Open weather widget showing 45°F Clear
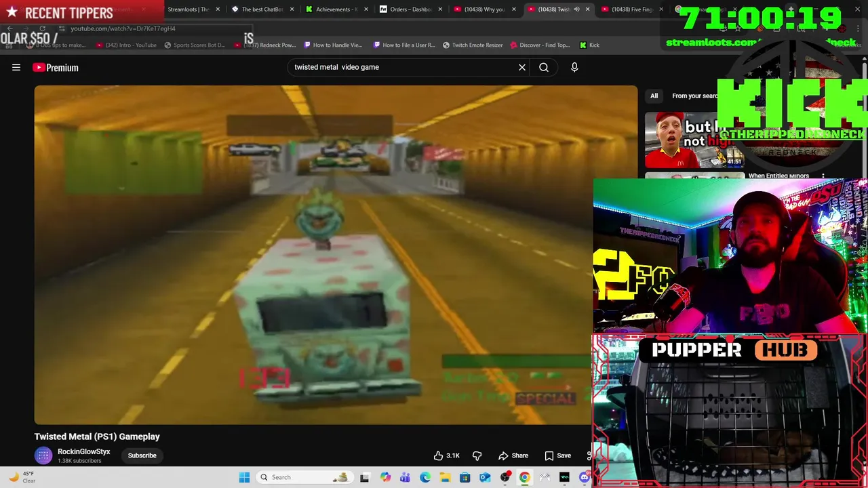This screenshot has width=868, height=488. (x=22, y=477)
